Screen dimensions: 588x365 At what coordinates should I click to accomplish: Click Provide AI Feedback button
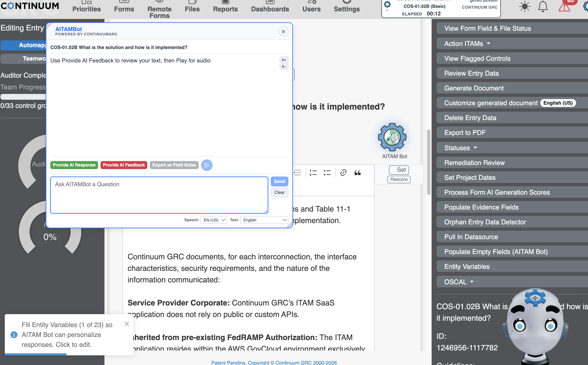pos(124,165)
